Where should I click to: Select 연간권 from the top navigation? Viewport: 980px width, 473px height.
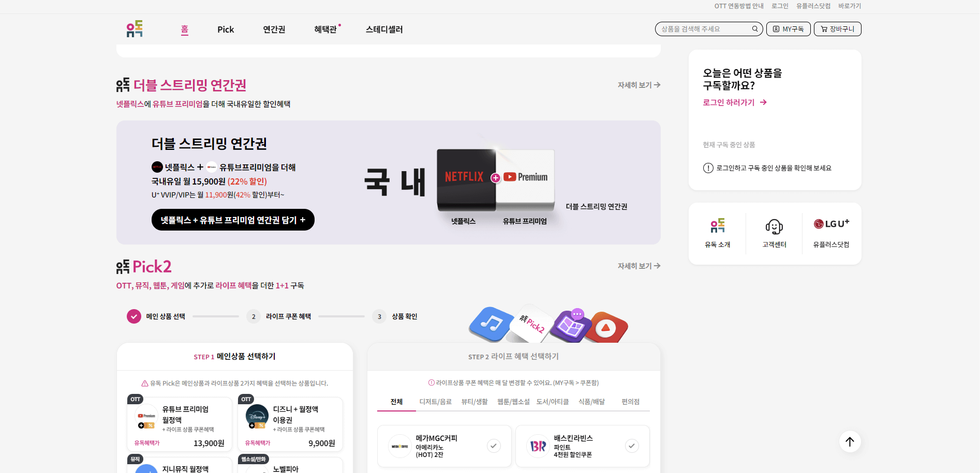click(x=274, y=29)
